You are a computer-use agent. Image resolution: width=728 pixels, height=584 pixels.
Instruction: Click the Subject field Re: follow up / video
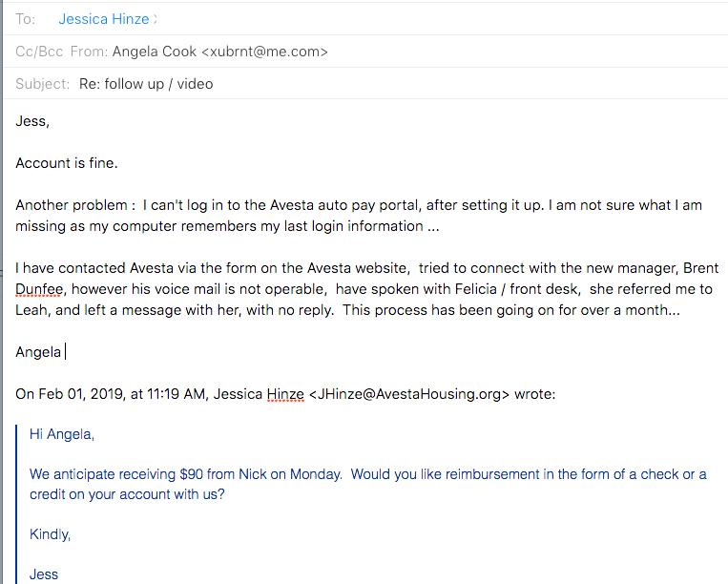146,84
